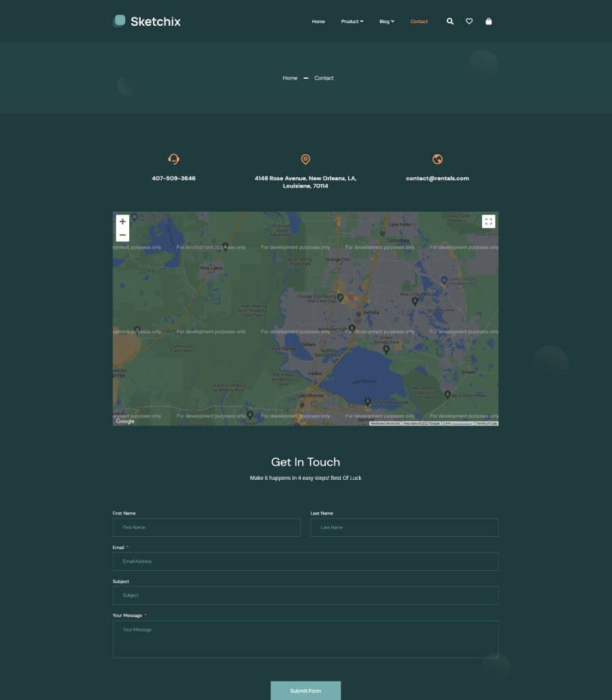Image resolution: width=612 pixels, height=700 pixels.
Task: Click the map scale bar control
Action: click(x=457, y=422)
